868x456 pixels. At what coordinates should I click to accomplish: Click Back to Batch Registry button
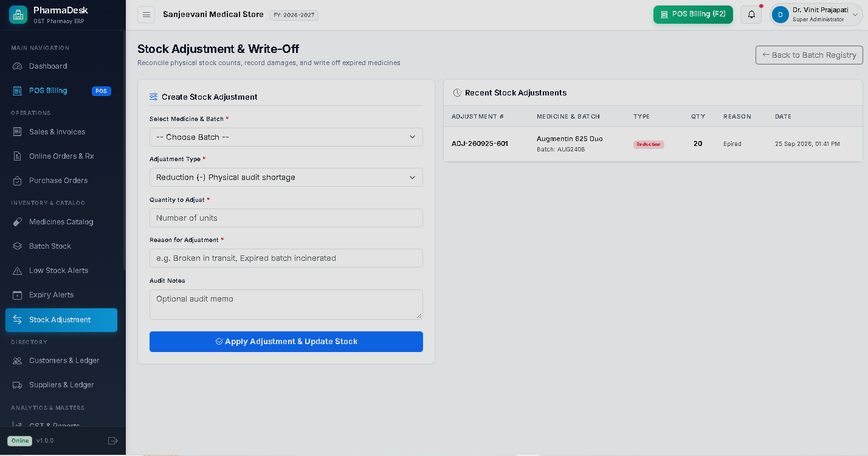(809, 55)
